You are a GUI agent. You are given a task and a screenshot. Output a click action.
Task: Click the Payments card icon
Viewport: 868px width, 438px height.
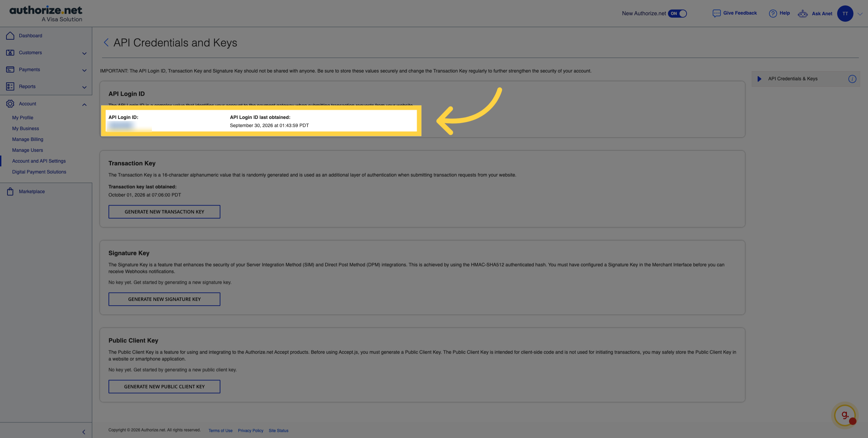click(x=10, y=69)
